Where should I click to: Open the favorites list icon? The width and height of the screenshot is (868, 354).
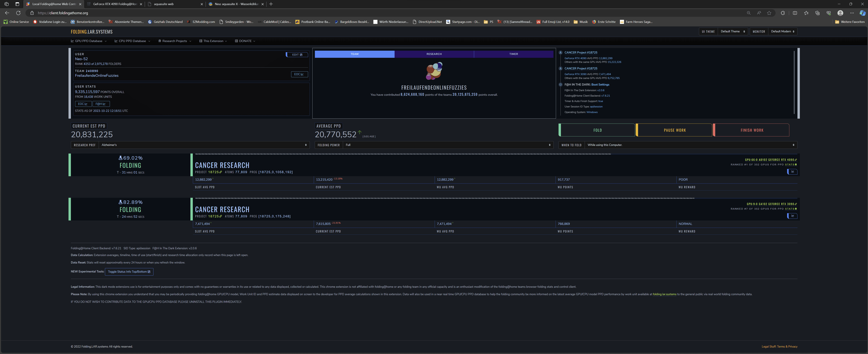(x=806, y=13)
